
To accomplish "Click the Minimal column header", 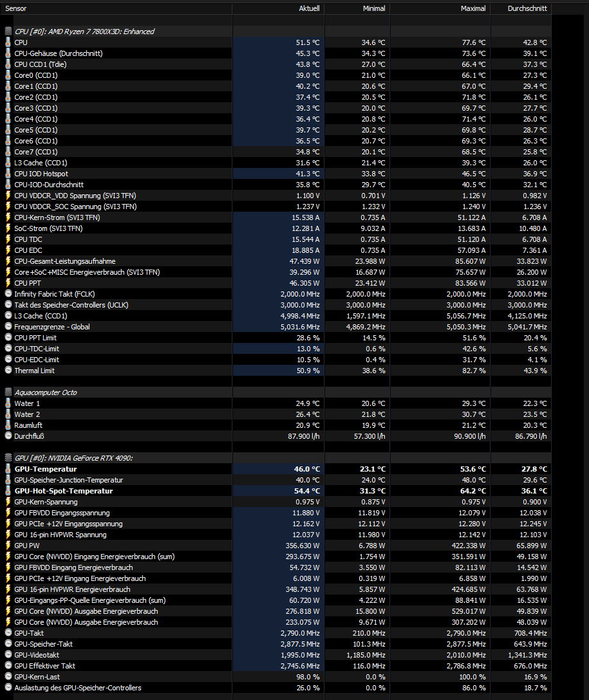I will click(x=357, y=8).
